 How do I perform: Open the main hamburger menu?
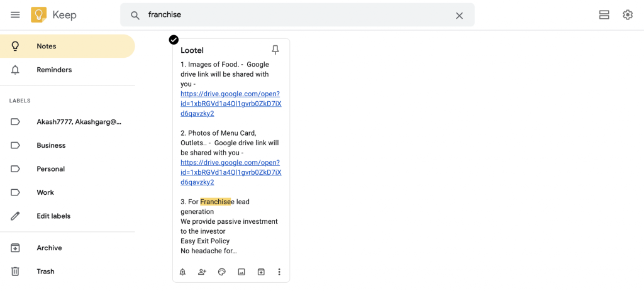(x=15, y=15)
